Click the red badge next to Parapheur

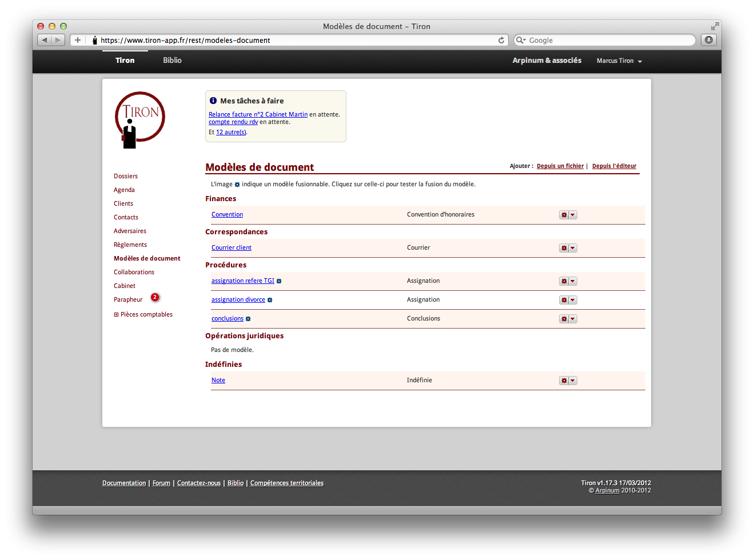(155, 297)
